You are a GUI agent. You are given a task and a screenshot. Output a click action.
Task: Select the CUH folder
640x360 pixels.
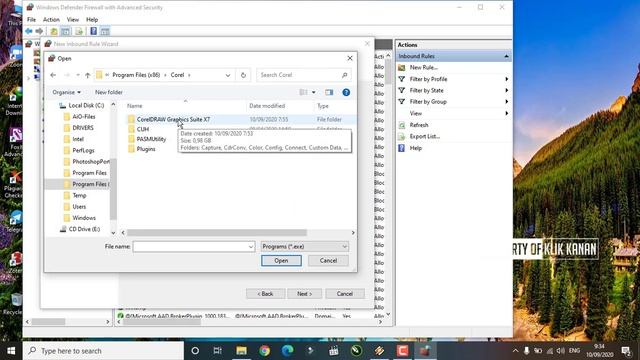142,129
